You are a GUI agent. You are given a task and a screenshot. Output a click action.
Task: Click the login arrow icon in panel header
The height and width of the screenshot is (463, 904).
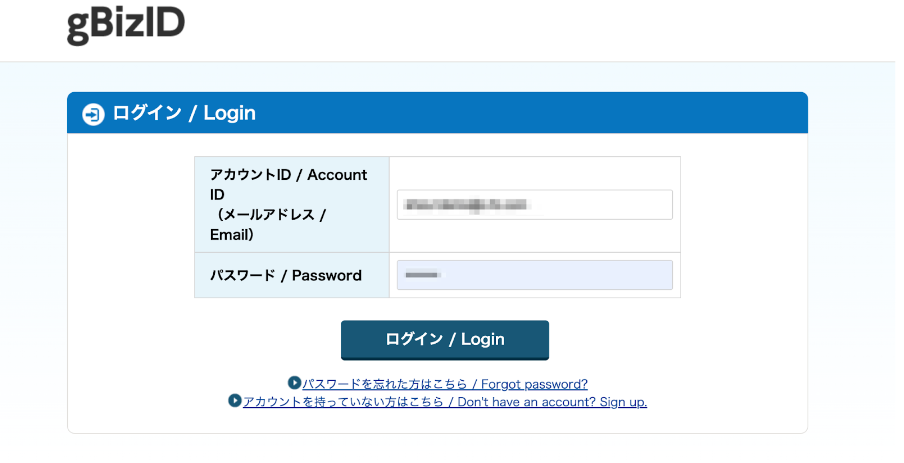tap(93, 114)
